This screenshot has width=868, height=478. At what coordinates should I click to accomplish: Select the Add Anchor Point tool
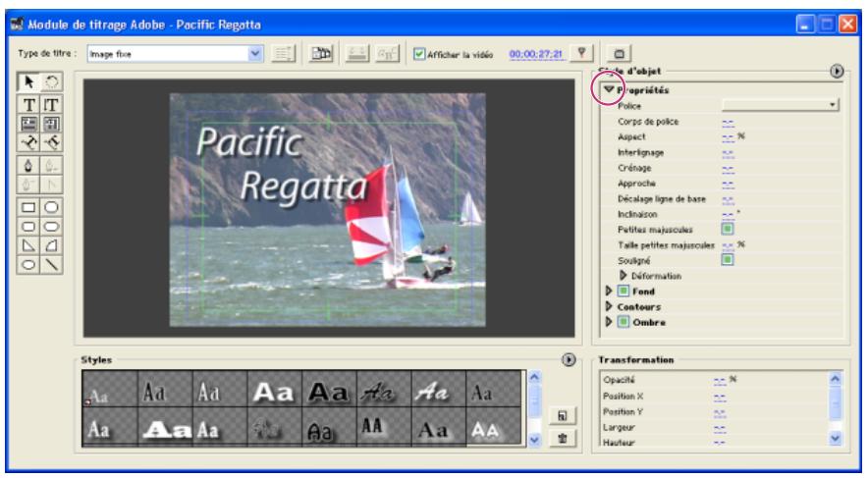click(28, 185)
